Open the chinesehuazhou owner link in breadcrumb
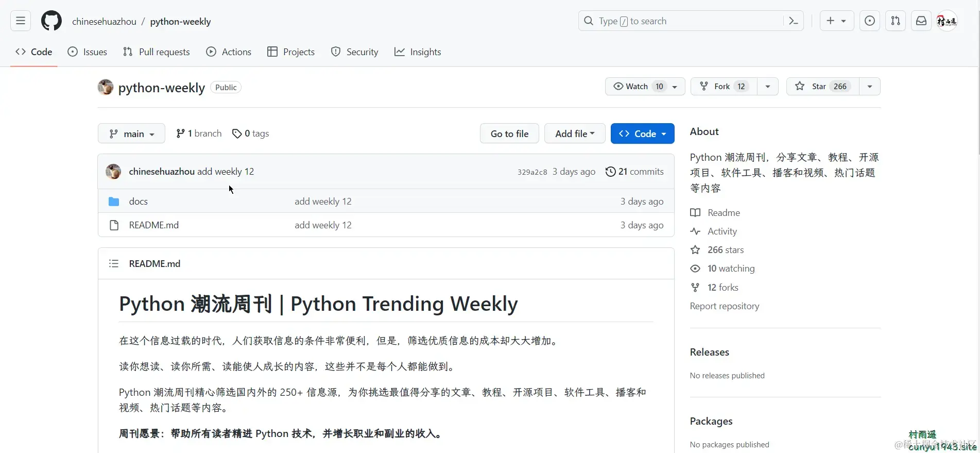 tap(104, 22)
